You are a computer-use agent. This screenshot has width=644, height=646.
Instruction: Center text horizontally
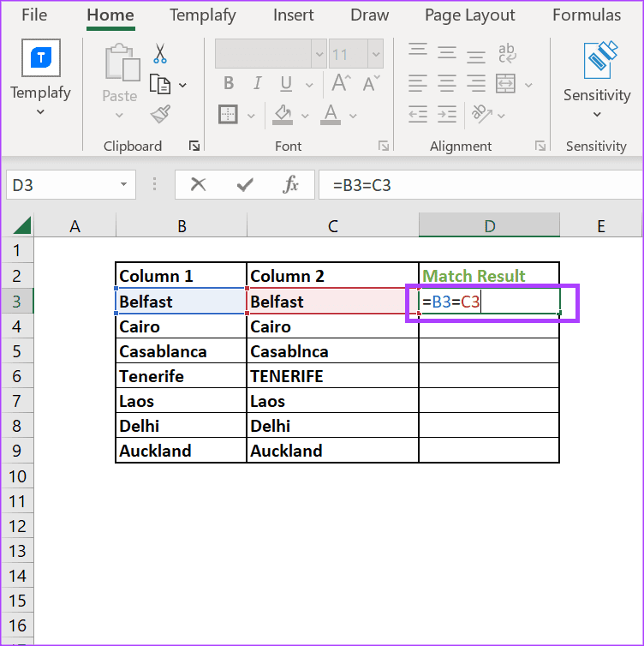coord(447,84)
